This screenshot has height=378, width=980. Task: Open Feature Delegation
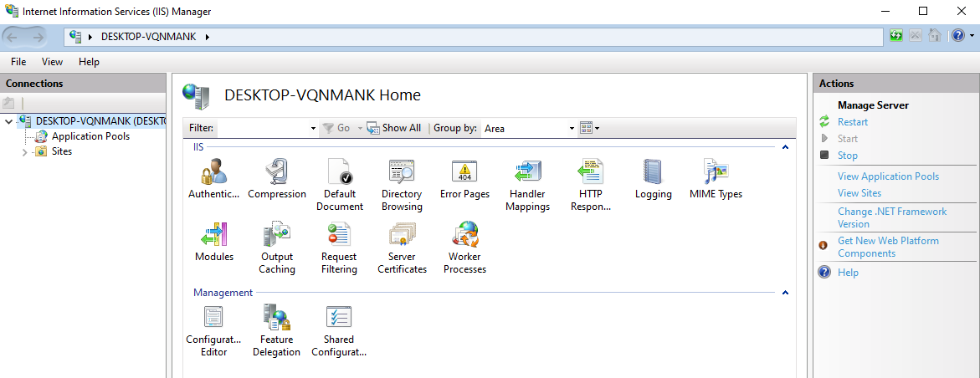click(x=277, y=329)
